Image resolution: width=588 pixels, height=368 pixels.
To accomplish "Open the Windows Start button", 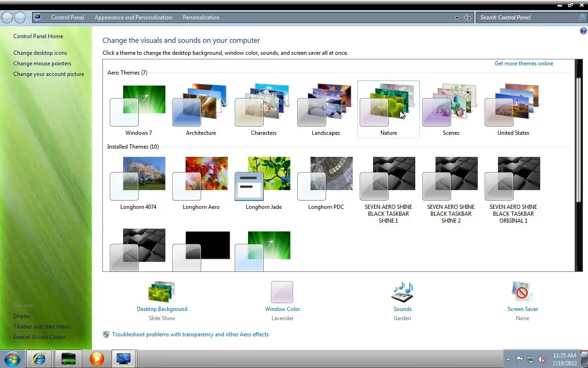I will [x=12, y=358].
